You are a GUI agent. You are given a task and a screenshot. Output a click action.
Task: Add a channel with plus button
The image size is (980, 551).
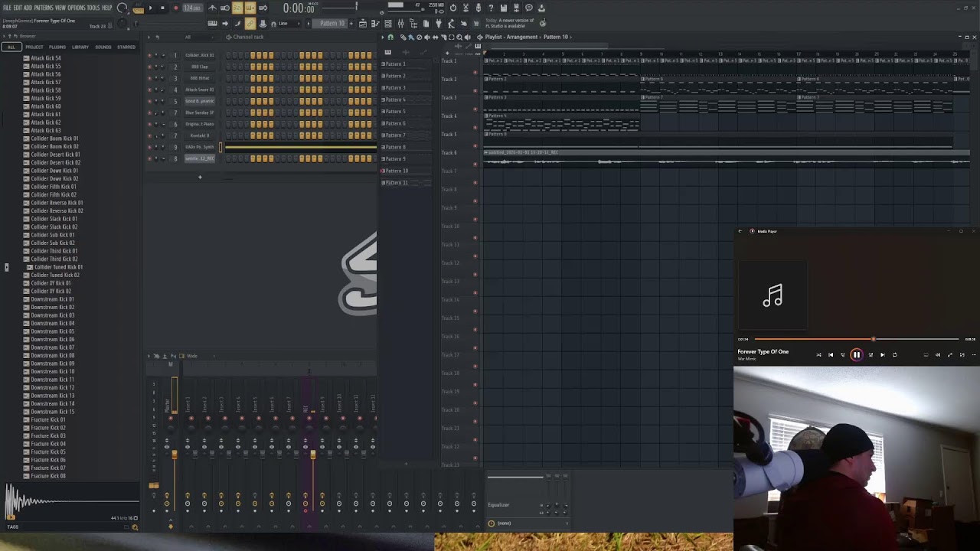pos(200,178)
